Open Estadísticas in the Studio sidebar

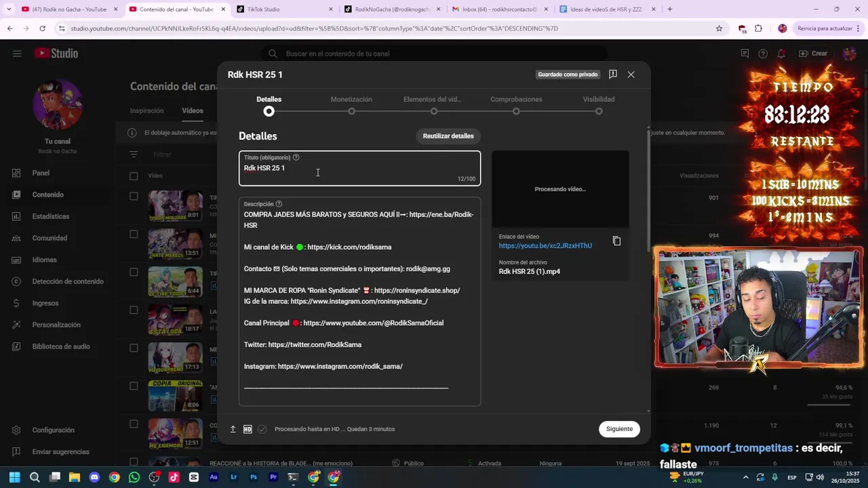58,216
